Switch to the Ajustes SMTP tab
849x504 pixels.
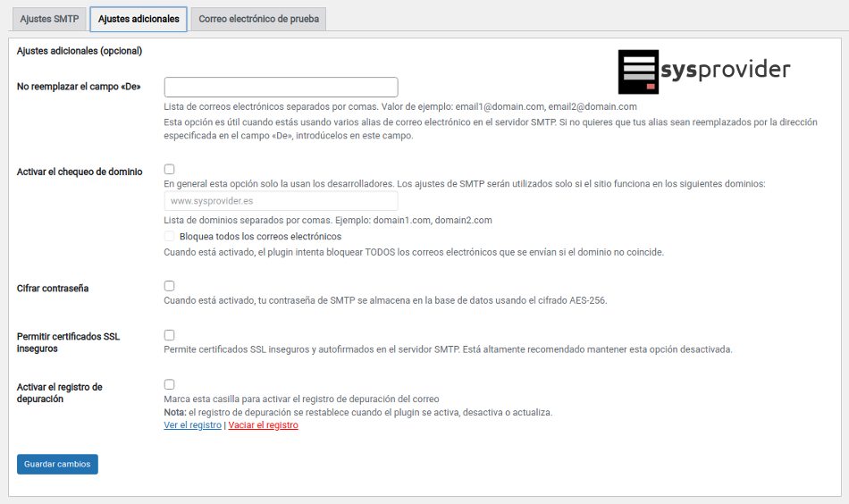point(49,19)
